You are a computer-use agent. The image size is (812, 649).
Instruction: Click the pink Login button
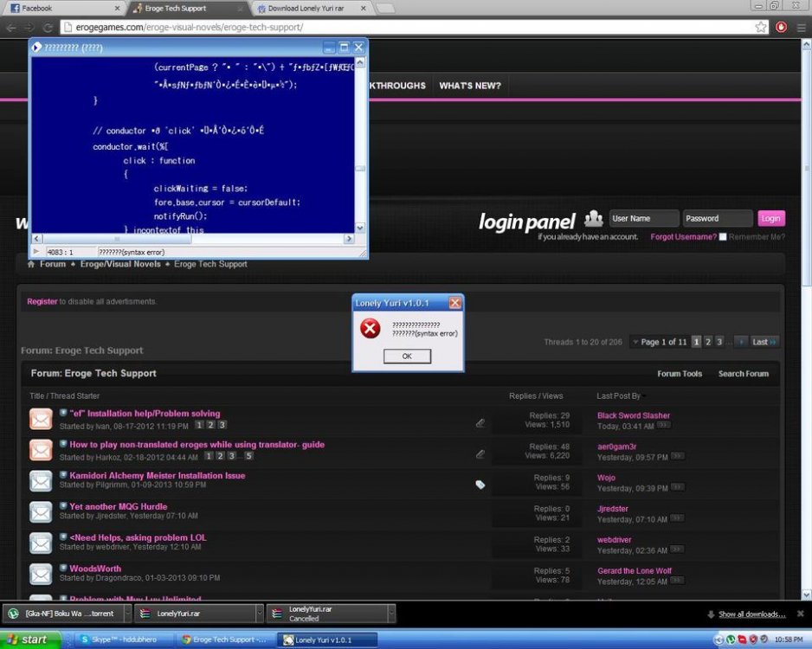coord(770,219)
